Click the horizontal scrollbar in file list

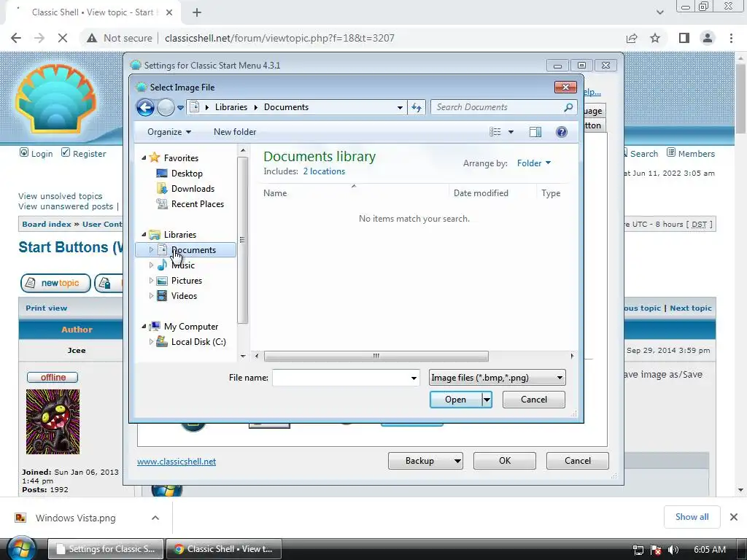pyautogui.click(x=376, y=356)
